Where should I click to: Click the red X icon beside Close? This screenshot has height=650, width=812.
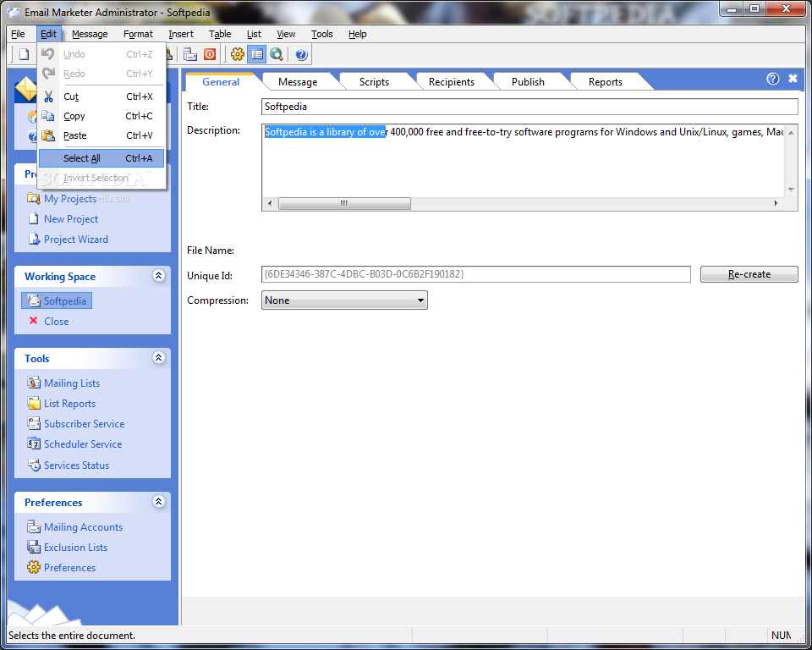click(34, 321)
